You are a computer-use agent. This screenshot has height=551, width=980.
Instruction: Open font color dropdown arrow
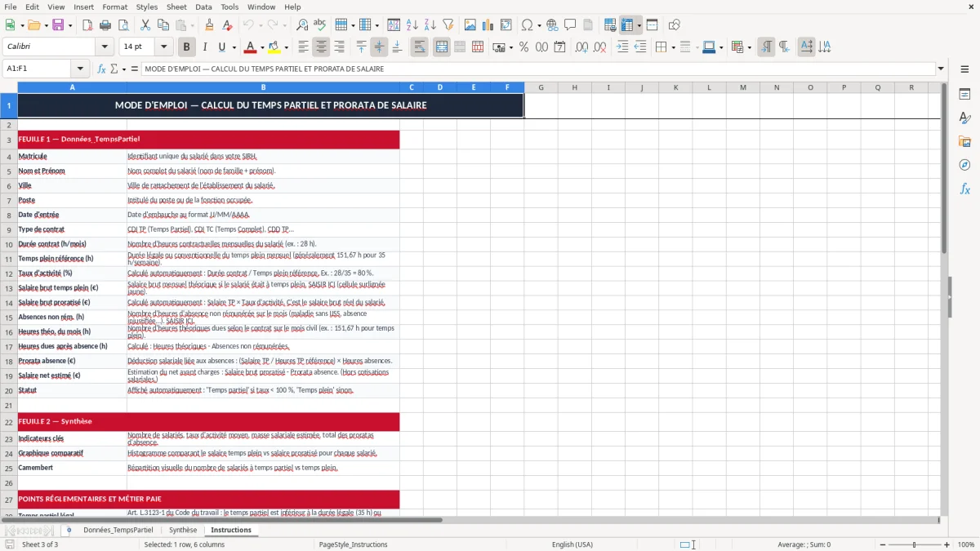coord(261,47)
